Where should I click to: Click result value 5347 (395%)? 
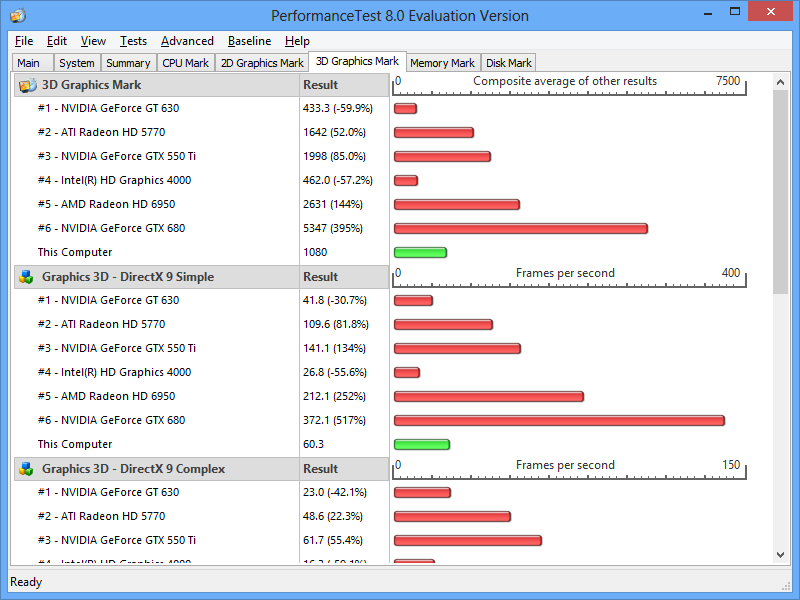click(x=333, y=228)
